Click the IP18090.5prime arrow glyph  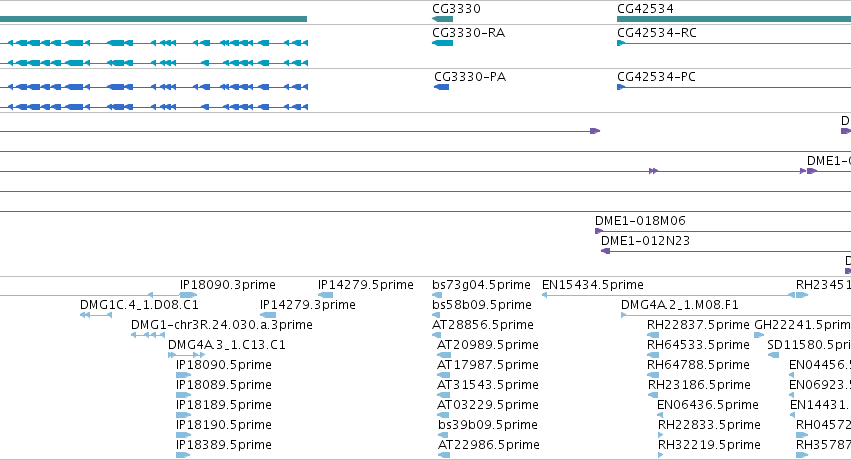coord(183,375)
